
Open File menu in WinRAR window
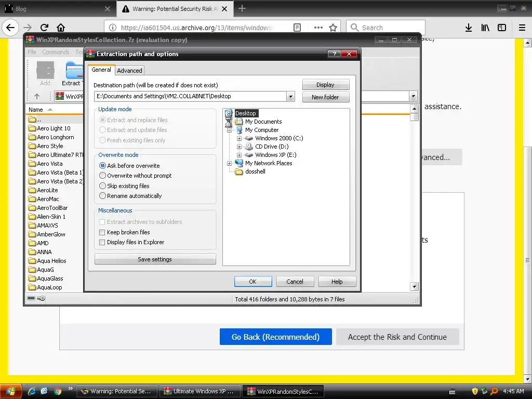coord(32,52)
